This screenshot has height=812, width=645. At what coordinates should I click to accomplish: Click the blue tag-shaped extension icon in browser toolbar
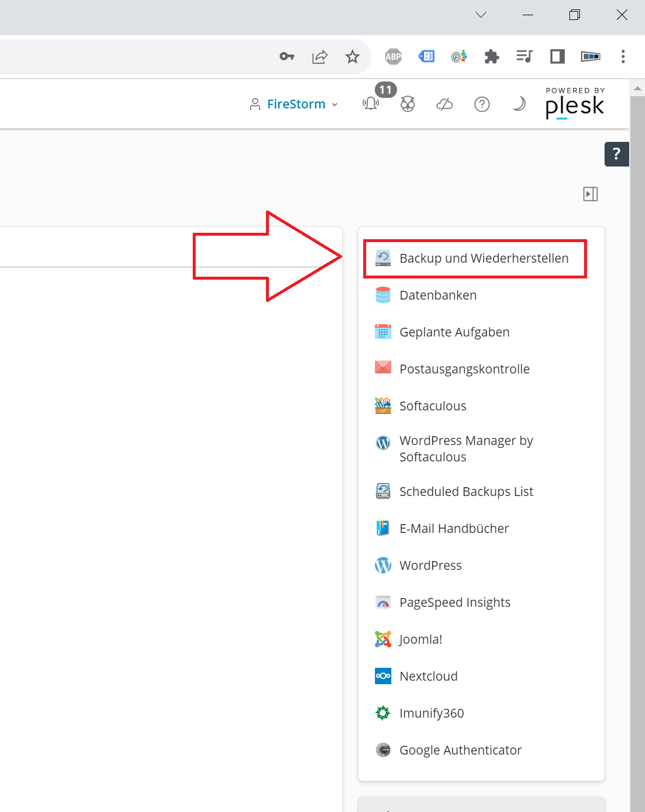(426, 56)
